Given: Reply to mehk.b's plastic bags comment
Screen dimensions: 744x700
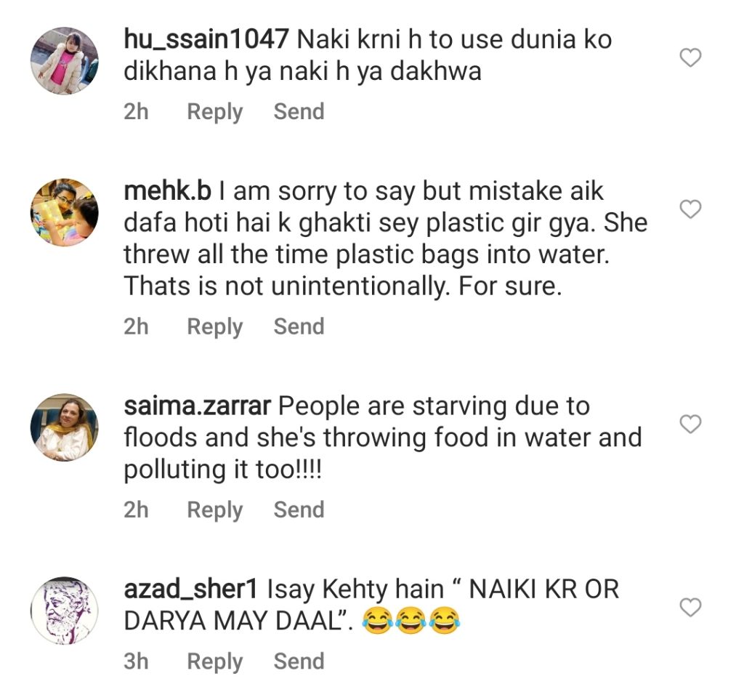Looking at the screenshot, I should point(214,327).
